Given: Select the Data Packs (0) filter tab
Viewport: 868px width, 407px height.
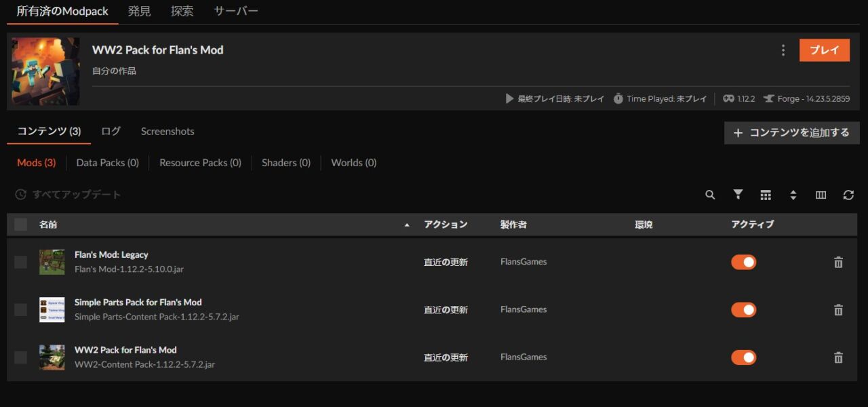Looking at the screenshot, I should pos(107,163).
